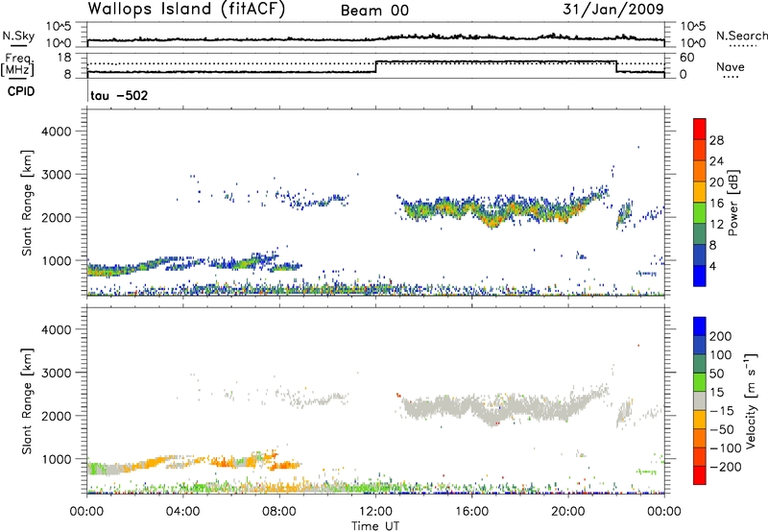Click "Slant Range [km]" label on the velocity panel

tap(27, 401)
